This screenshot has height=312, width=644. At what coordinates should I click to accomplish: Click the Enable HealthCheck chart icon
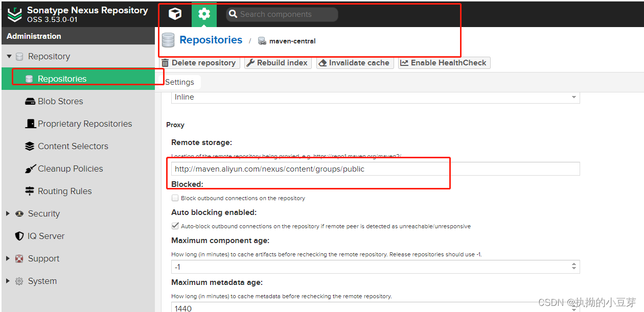404,63
